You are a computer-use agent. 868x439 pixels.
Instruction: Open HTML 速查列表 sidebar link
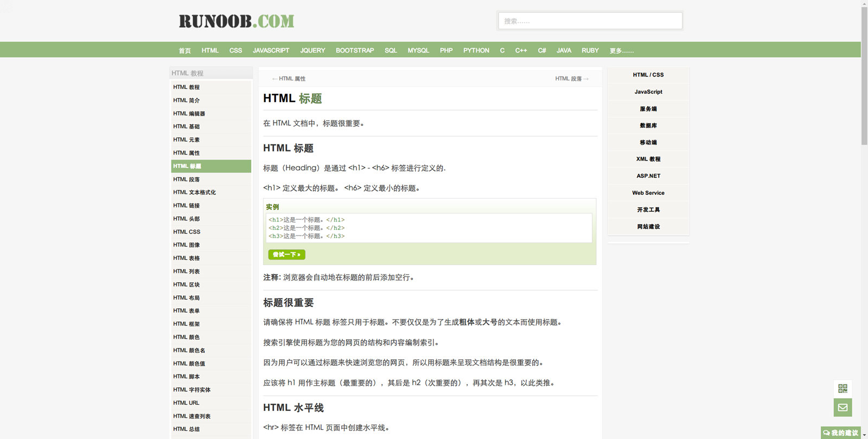[211, 416]
